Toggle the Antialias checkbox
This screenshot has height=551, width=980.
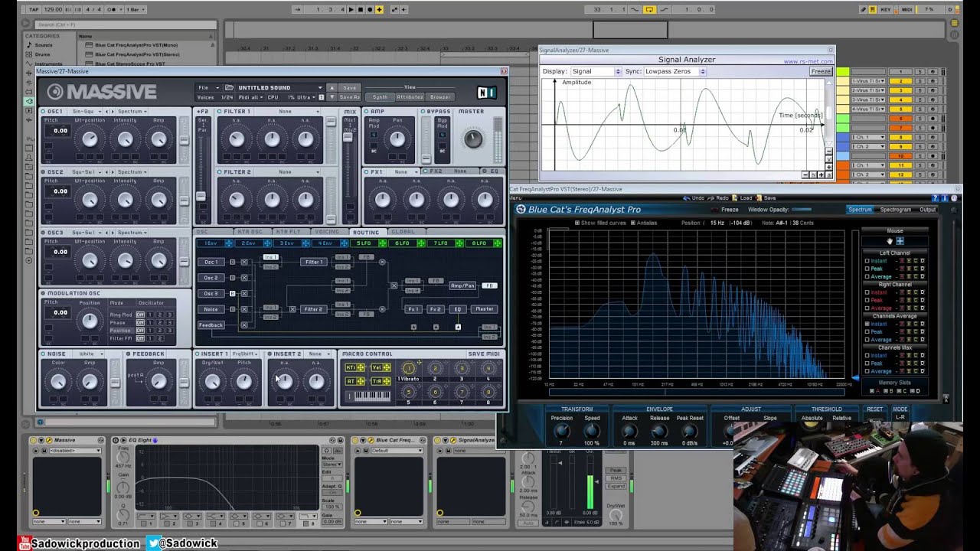[632, 223]
